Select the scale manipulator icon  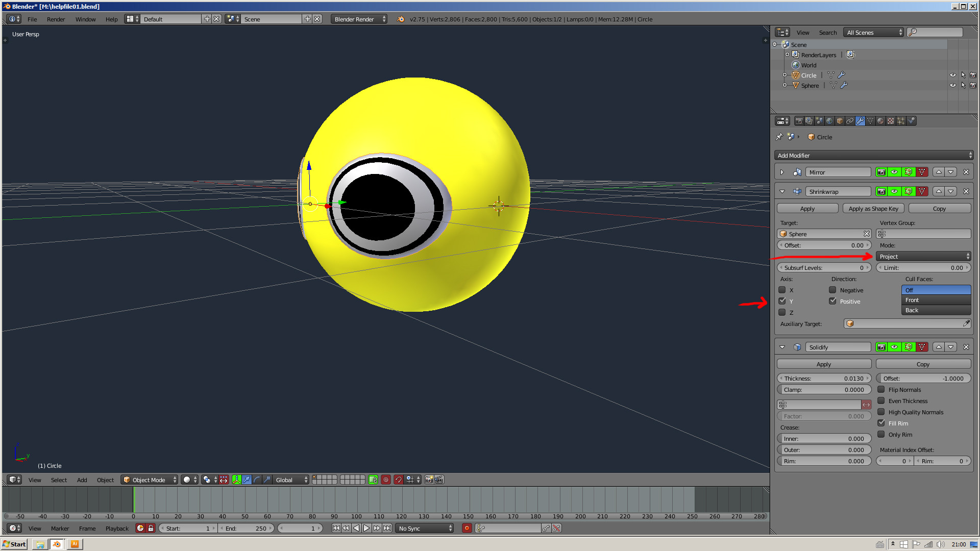click(x=267, y=480)
